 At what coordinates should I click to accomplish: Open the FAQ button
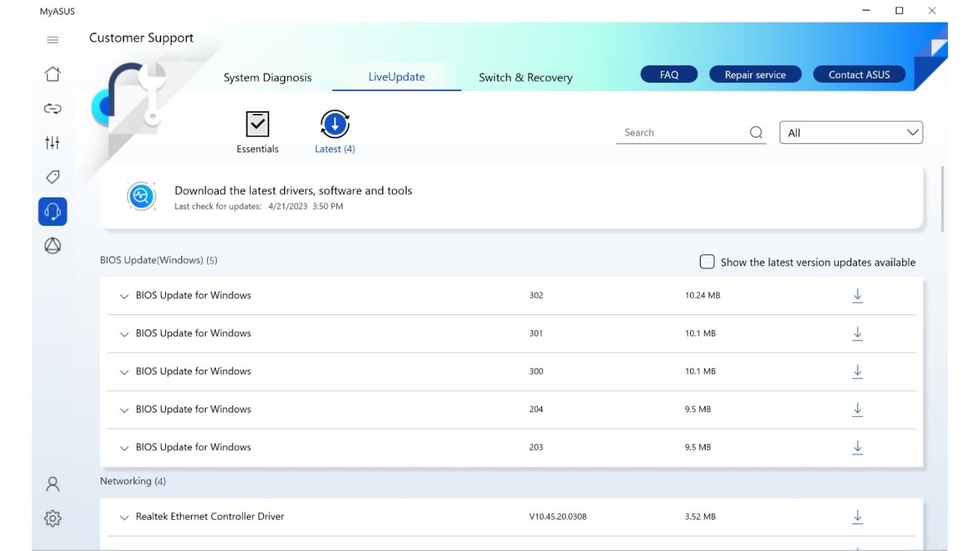click(669, 74)
